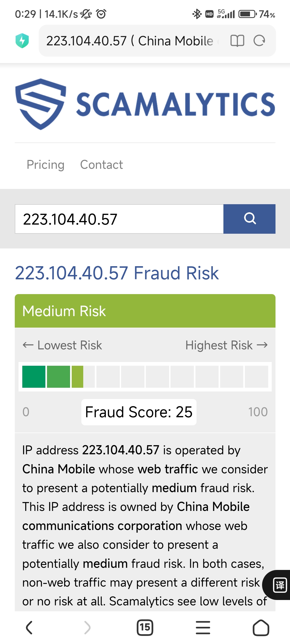Click the Medium Risk green banner

point(145,311)
